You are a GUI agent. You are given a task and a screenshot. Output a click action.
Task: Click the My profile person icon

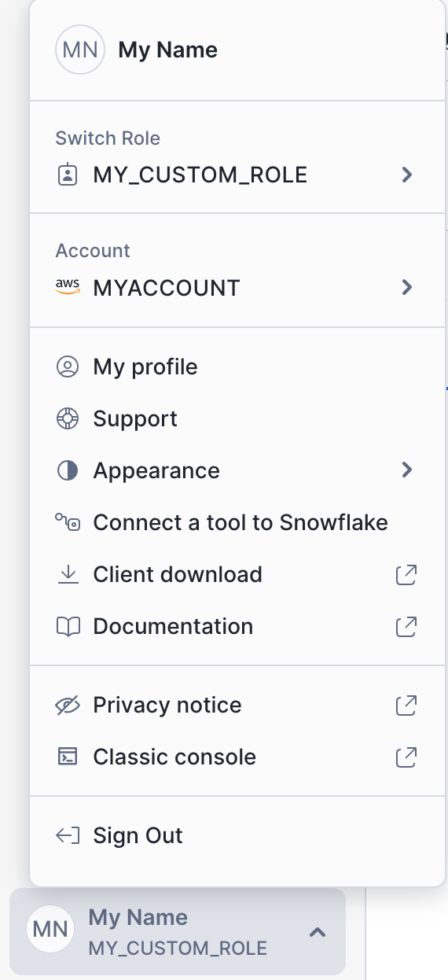68,367
